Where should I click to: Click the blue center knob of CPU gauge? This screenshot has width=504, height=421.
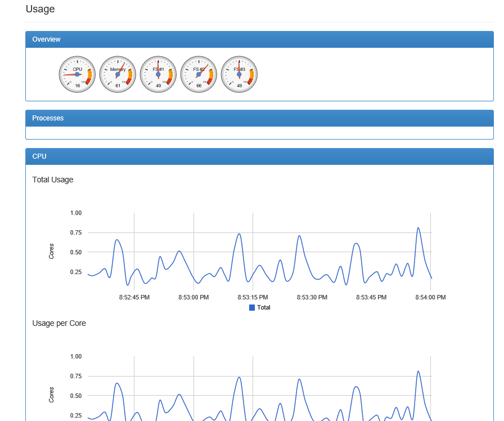77,74
